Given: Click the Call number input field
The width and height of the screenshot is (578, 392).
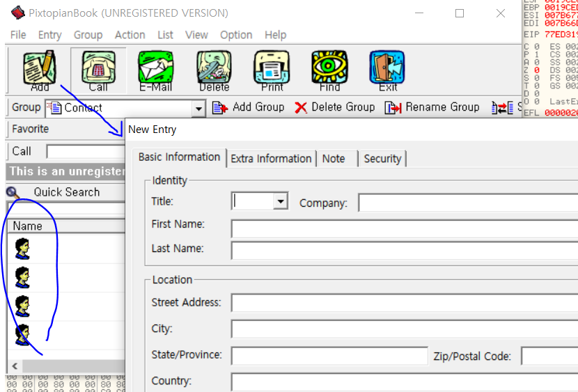Looking at the screenshot, I should (x=86, y=152).
